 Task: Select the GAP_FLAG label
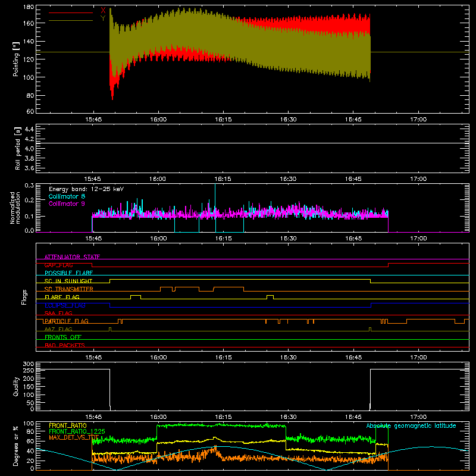tap(58, 265)
